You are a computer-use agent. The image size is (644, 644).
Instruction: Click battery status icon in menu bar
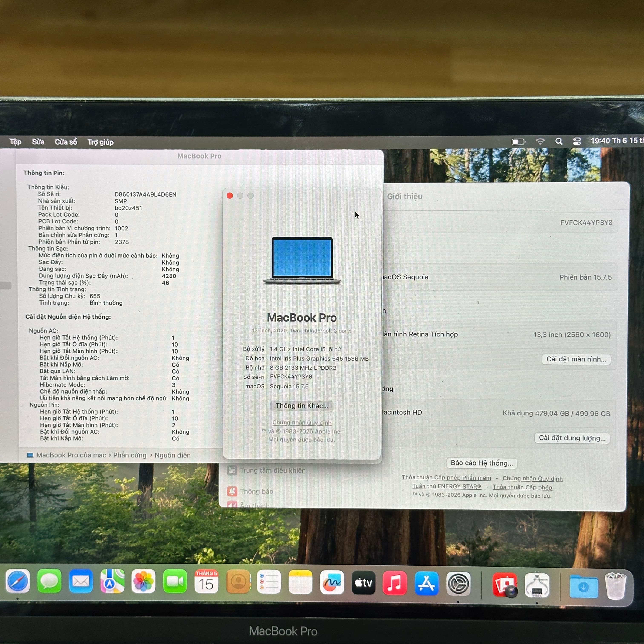[518, 142]
